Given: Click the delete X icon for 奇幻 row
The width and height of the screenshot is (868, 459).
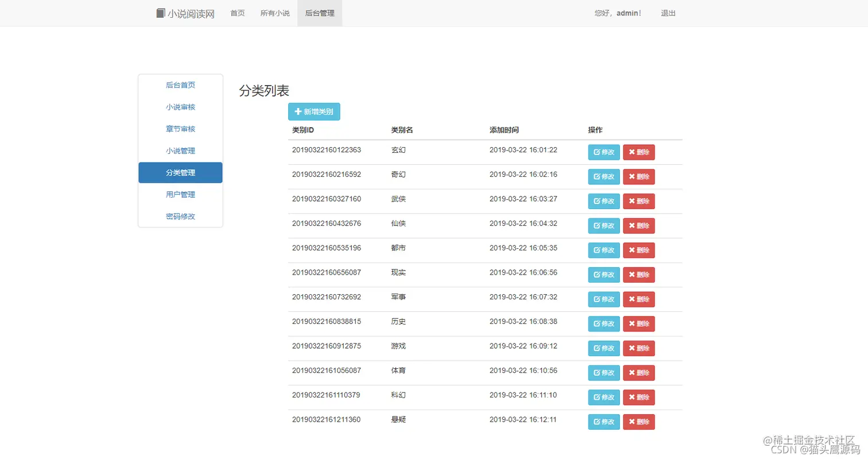Looking at the screenshot, I should (x=632, y=177).
